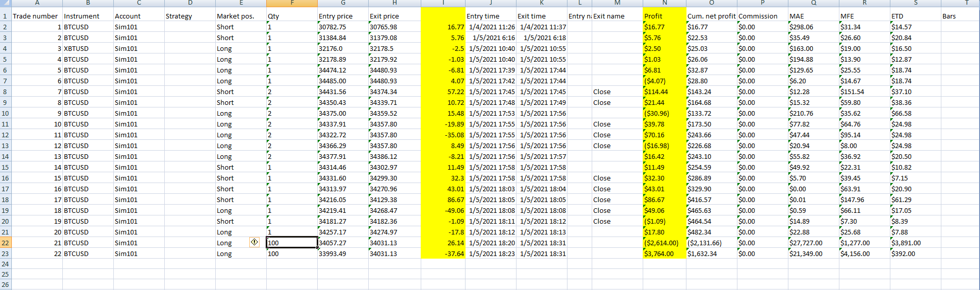Select entry time 1/5/2021 18:23

coord(490,253)
